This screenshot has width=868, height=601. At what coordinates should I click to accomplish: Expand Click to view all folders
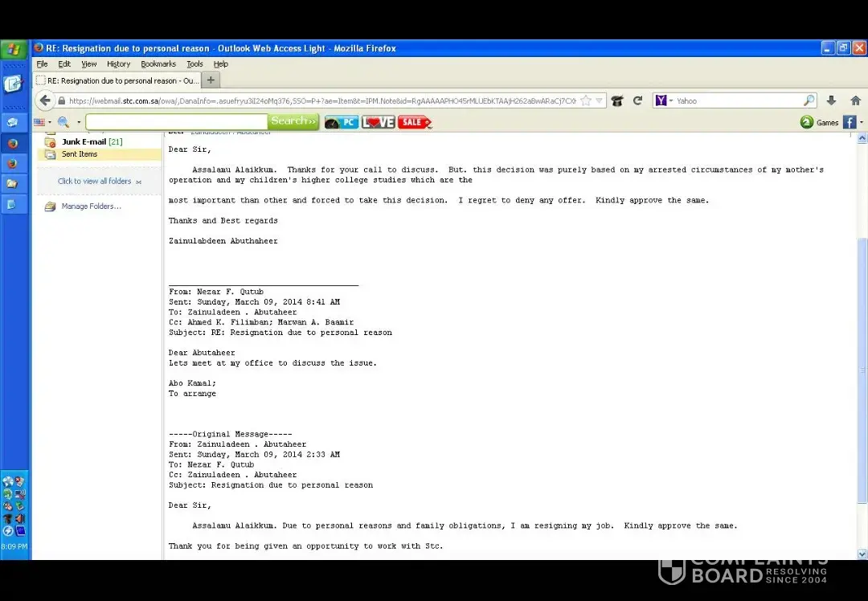[100, 182]
